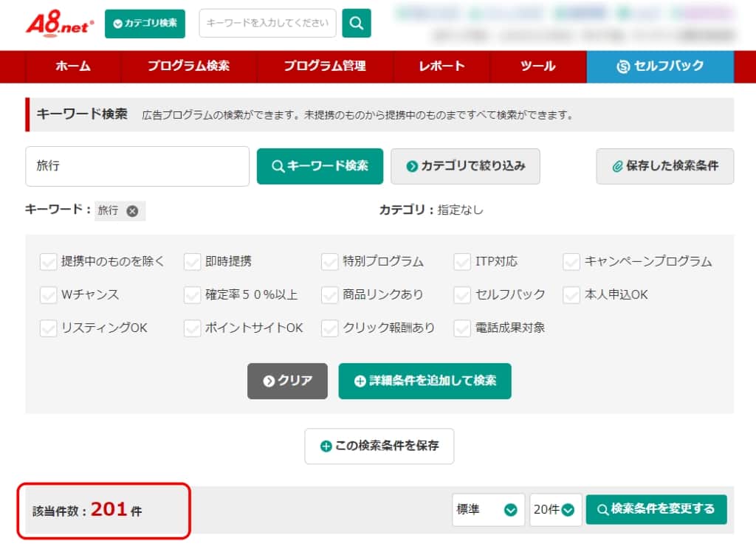This screenshot has height=549, width=756.
Task: Check the セルフバック filter checkbox
Action: 462,295
